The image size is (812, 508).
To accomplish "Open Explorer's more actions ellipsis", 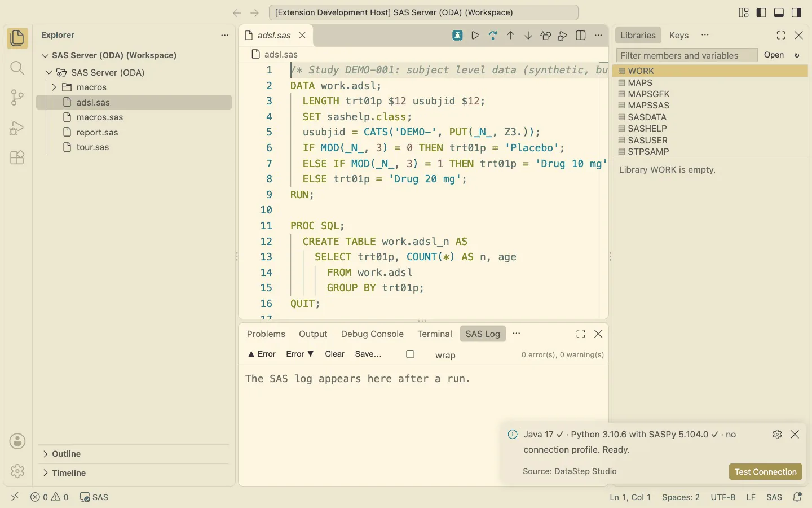I will 224,35.
